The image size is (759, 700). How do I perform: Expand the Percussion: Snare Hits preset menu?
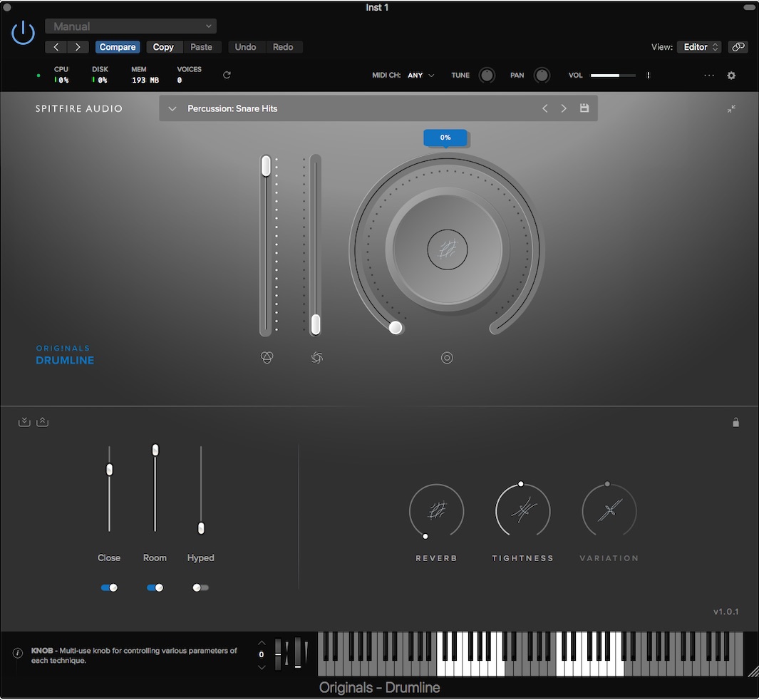tap(172, 109)
